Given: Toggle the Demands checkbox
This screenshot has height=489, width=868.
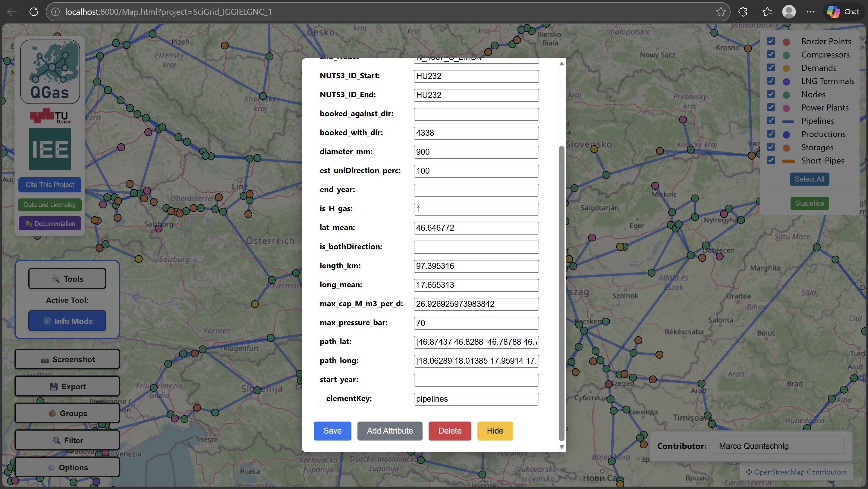Looking at the screenshot, I should coord(771,67).
